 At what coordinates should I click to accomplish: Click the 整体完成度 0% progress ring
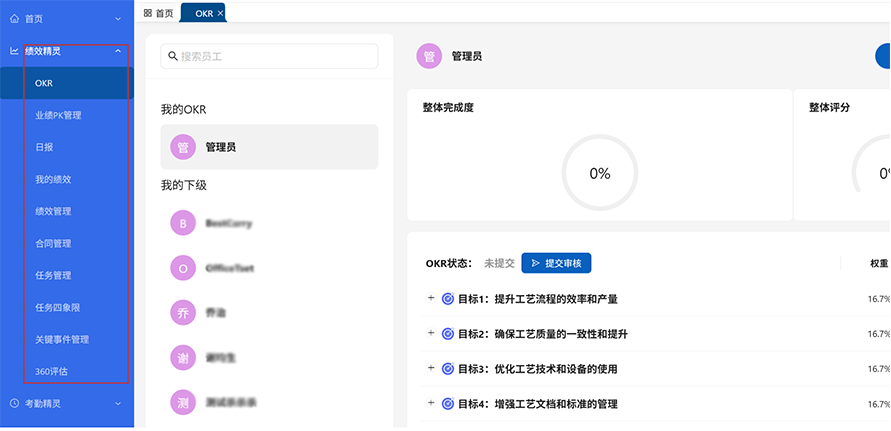coord(599,174)
